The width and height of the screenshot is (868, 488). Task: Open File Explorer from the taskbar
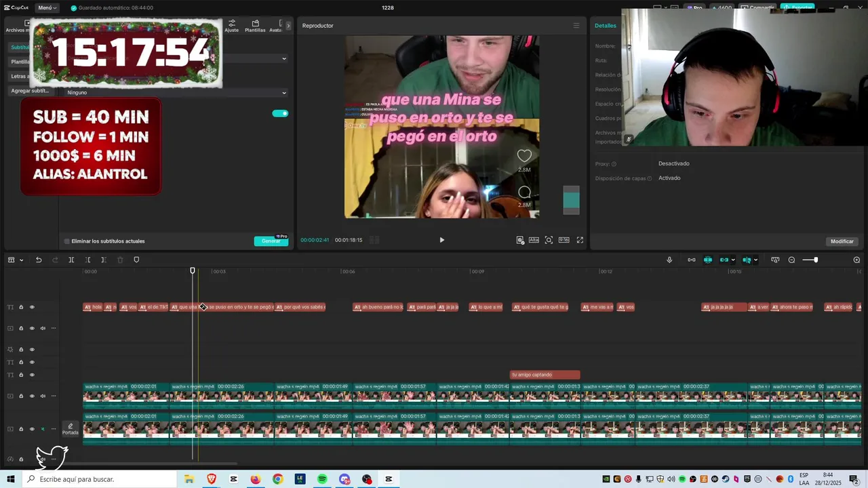tap(189, 479)
